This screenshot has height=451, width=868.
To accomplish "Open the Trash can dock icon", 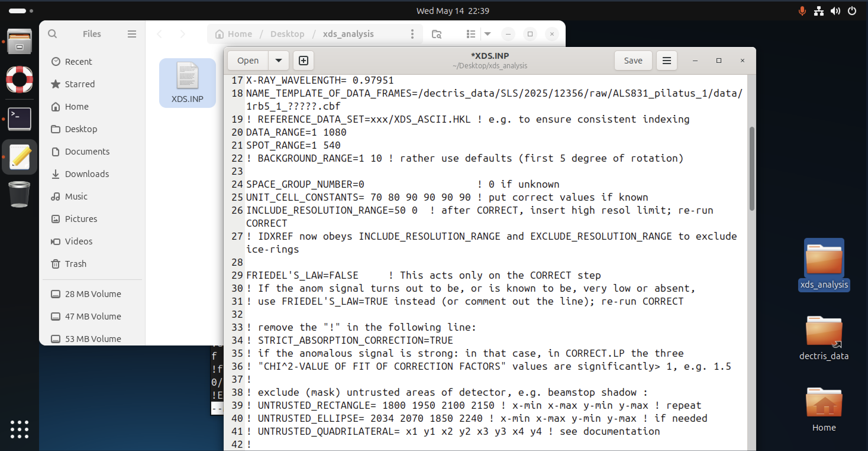I will pos(20,194).
